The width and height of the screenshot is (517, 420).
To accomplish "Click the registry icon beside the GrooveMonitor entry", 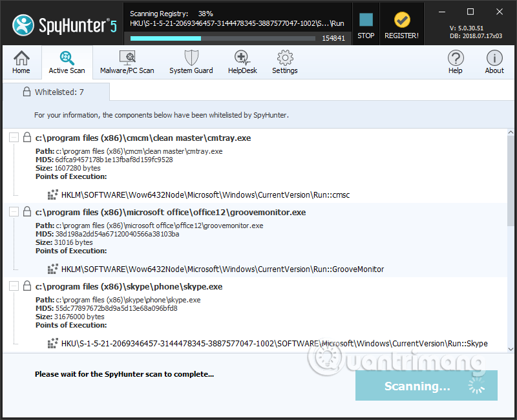I will pos(52,269).
